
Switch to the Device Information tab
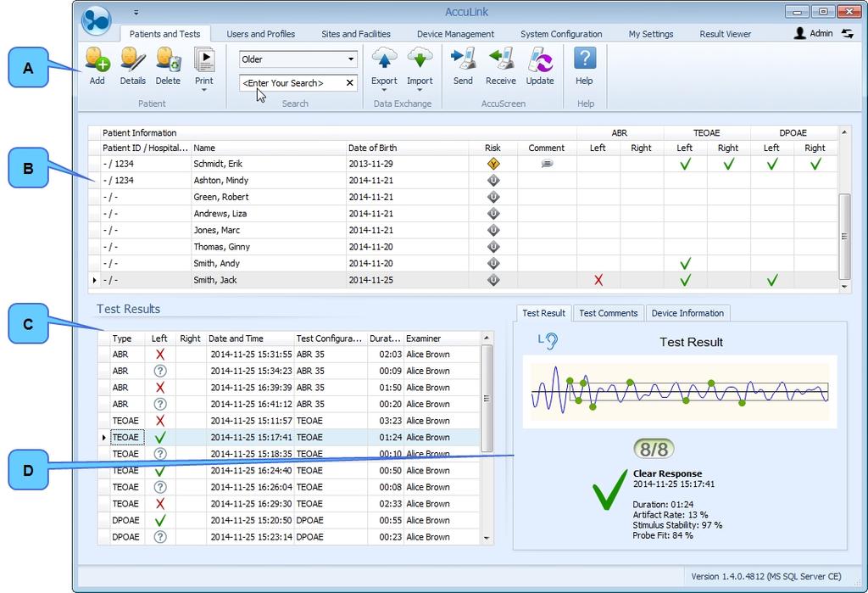click(687, 313)
